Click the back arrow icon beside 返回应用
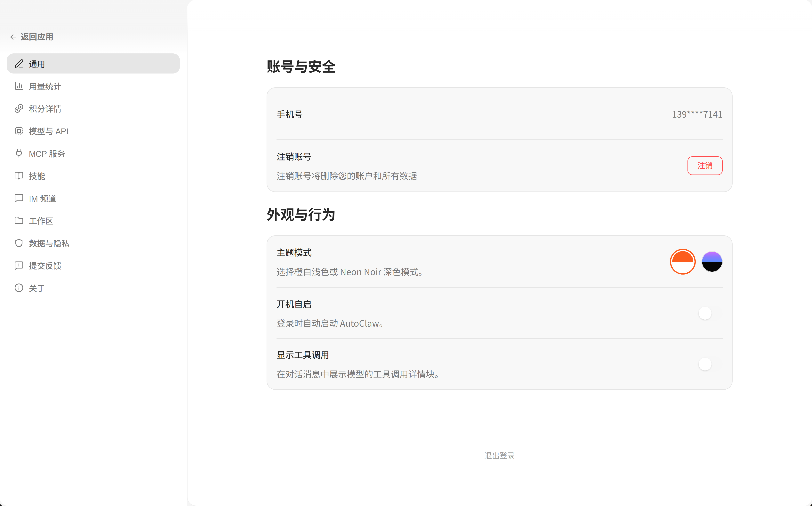Viewport: 812px width, 506px height. tap(13, 37)
